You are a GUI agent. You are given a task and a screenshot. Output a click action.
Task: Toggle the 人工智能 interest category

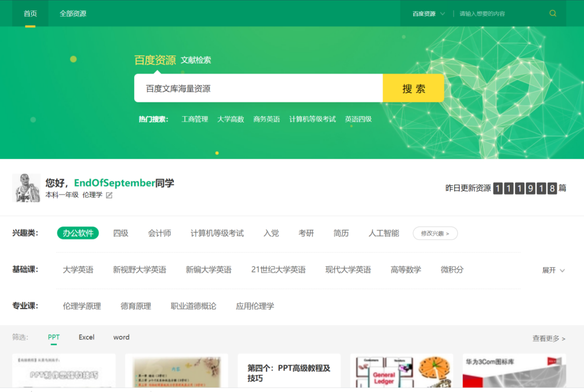pyautogui.click(x=383, y=233)
